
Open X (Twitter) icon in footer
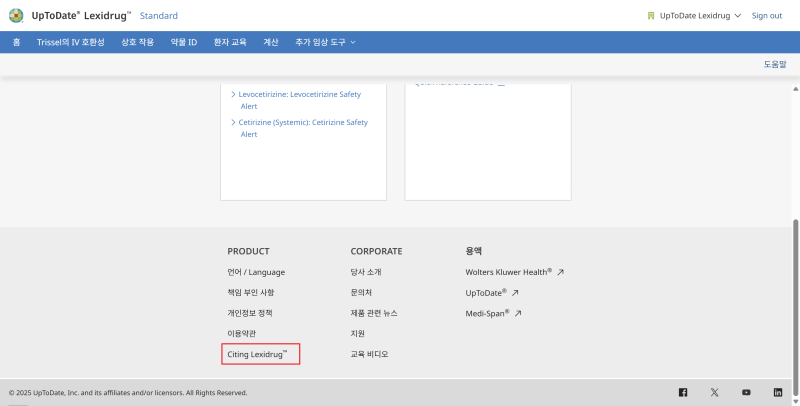714,392
